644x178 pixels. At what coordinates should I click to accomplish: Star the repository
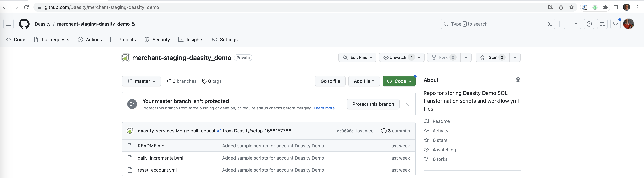click(492, 57)
